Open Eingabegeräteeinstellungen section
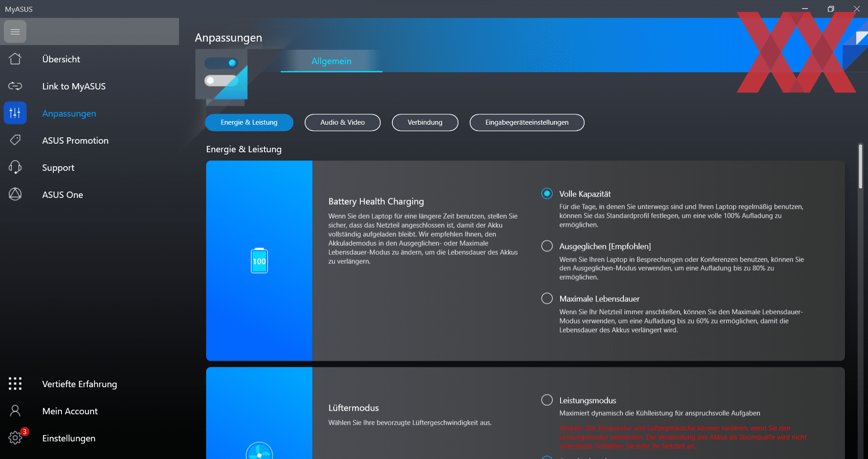This screenshot has height=459, width=868. pos(527,122)
